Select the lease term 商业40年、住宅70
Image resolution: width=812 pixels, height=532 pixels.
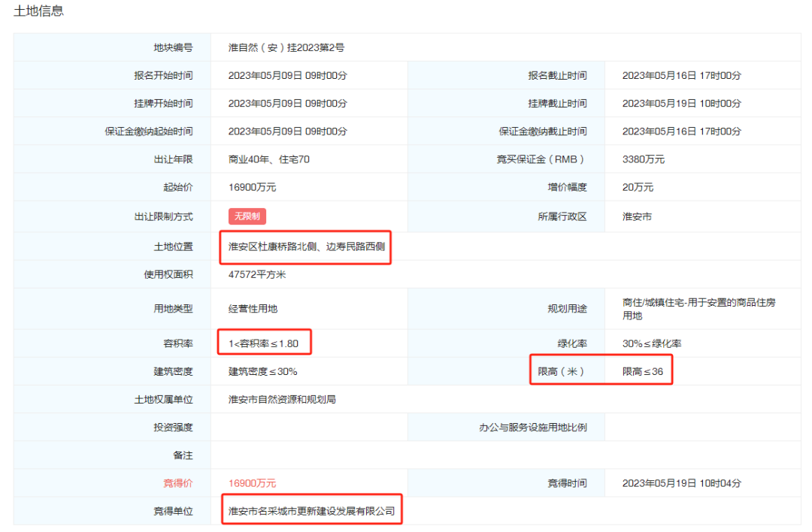269,159
